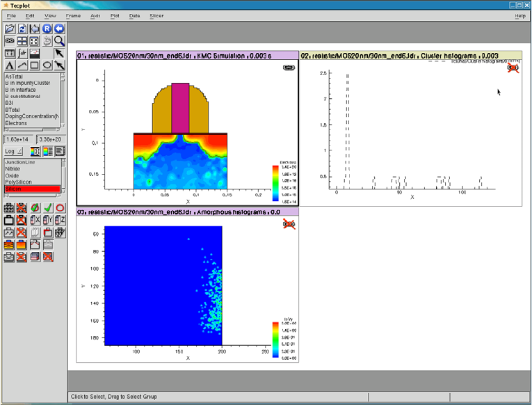The height and width of the screenshot is (405, 532).
Task: Click the X-axis slice icon
Action: pos(35,220)
